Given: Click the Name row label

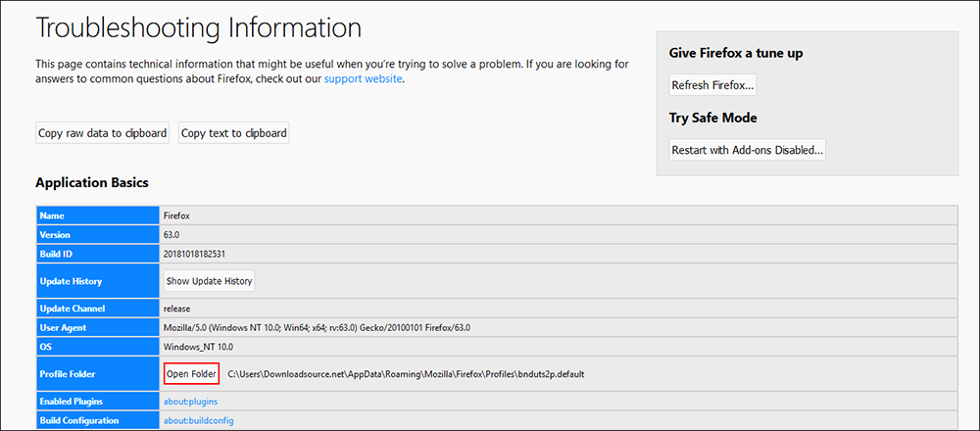Looking at the screenshot, I should coord(98,215).
